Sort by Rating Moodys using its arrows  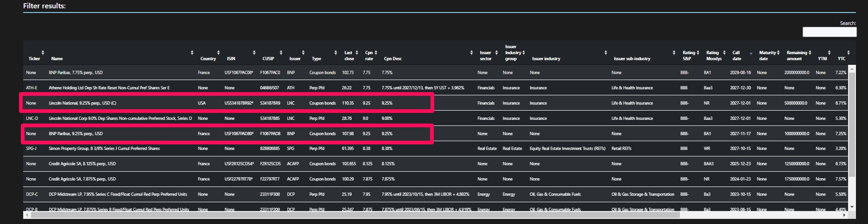click(724, 52)
